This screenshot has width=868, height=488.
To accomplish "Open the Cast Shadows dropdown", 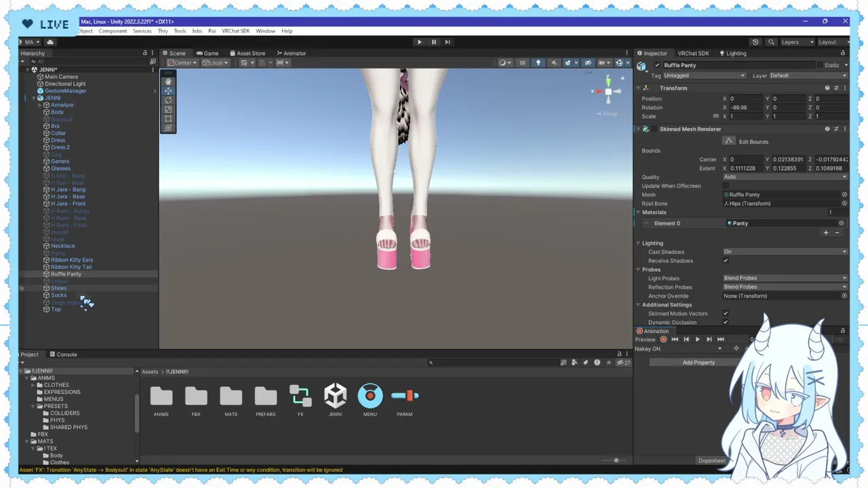I will (x=785, y=251).
